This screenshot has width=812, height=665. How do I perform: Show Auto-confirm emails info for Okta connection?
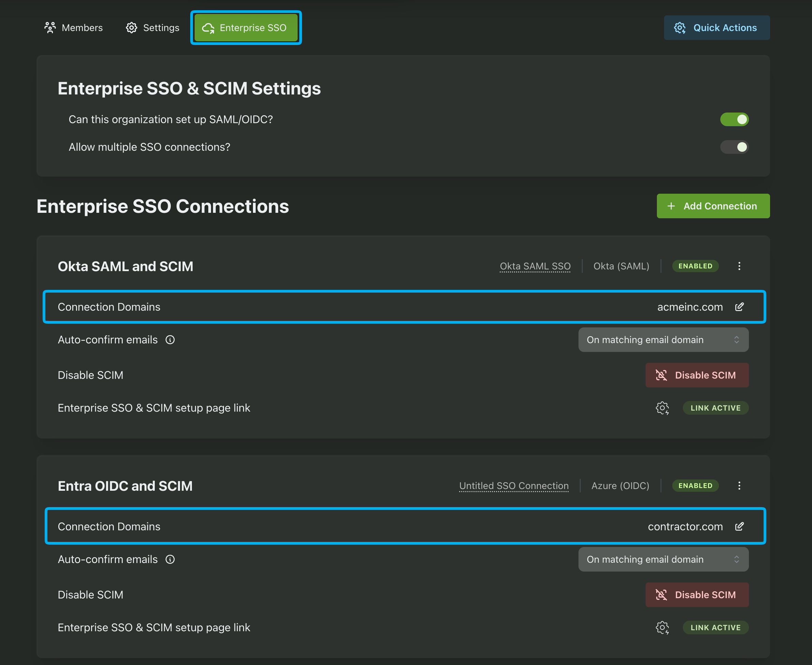pyautogui.click(x=170, y=340)
